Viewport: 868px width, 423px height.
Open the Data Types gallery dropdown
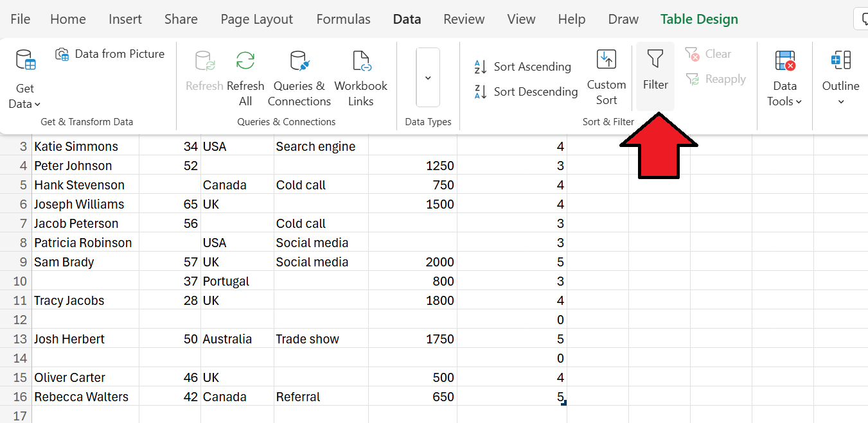click(x=428, y=77)
